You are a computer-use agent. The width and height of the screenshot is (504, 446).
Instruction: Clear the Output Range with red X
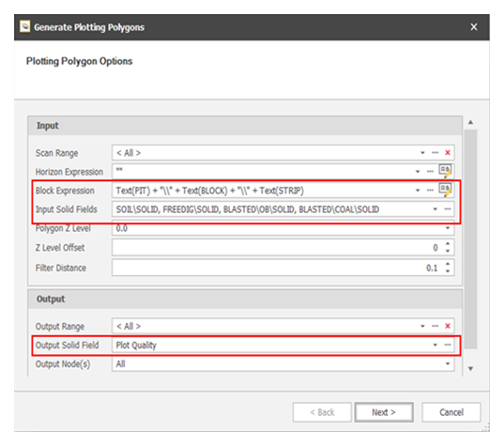pos(448,326)
